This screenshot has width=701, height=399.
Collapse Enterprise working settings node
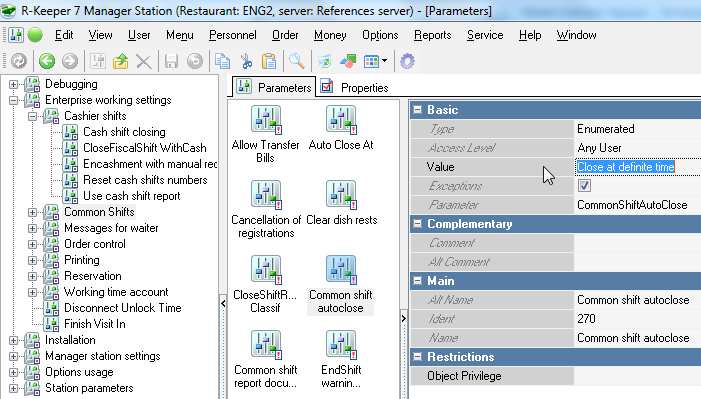point(13,100)
